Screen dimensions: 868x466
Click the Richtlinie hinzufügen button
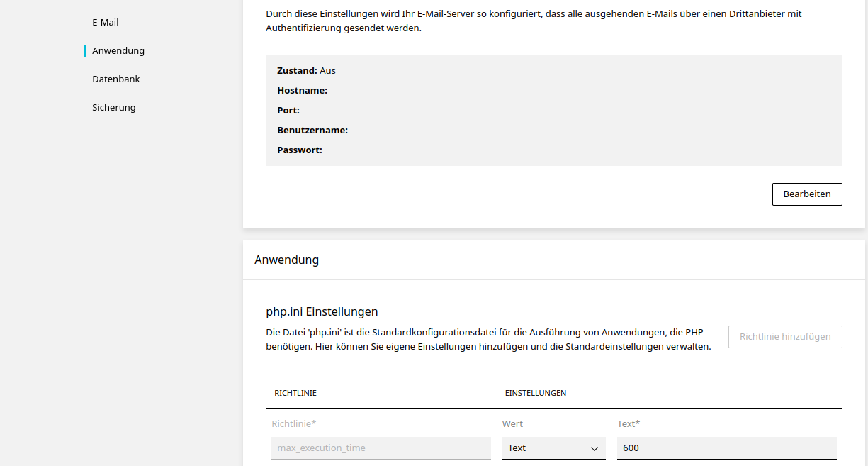click(x=784, y=336)
